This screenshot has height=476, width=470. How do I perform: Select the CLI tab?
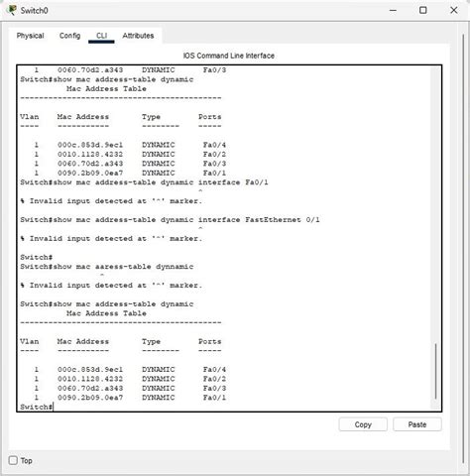[x=101, y=36]
